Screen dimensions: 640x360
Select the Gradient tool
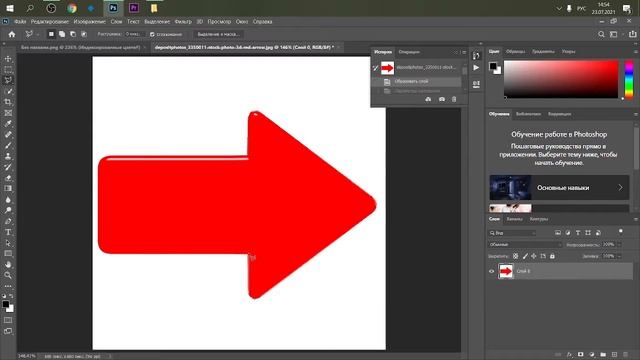coord(8,189)
